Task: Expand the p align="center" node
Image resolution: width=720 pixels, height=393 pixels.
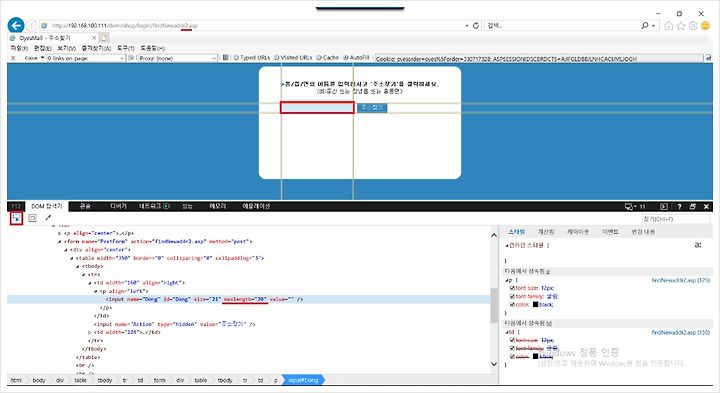Action: pyautogui.click(x=59, y=233)
